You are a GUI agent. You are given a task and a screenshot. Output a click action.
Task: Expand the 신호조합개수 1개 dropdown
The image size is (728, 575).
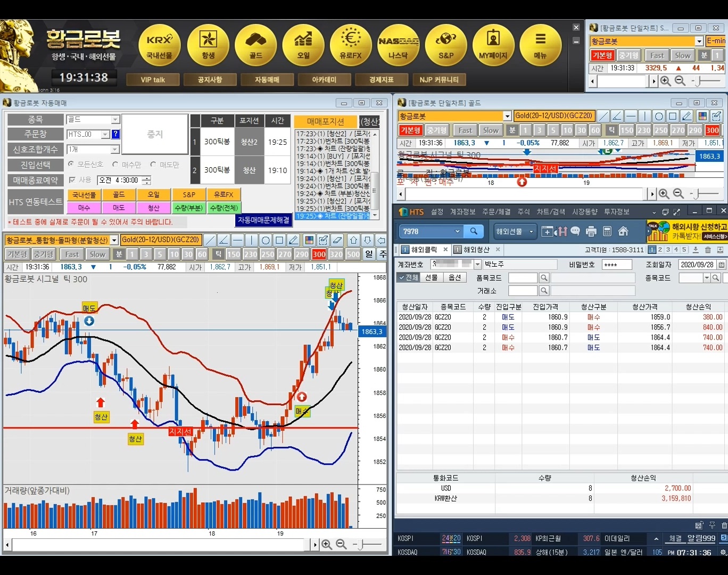pos(115,150)
